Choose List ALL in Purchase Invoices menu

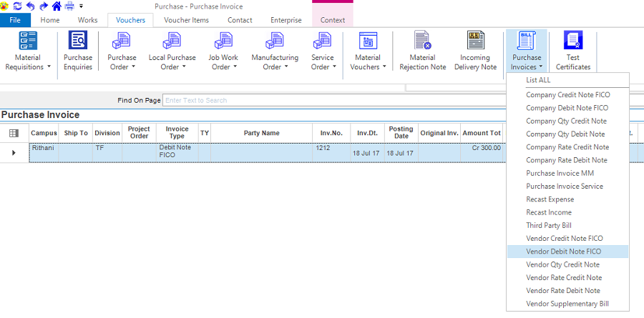point(538,80)
